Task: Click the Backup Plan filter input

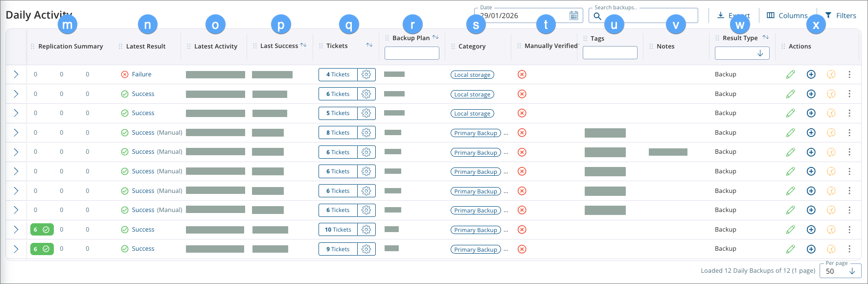Action: (412, 53)
